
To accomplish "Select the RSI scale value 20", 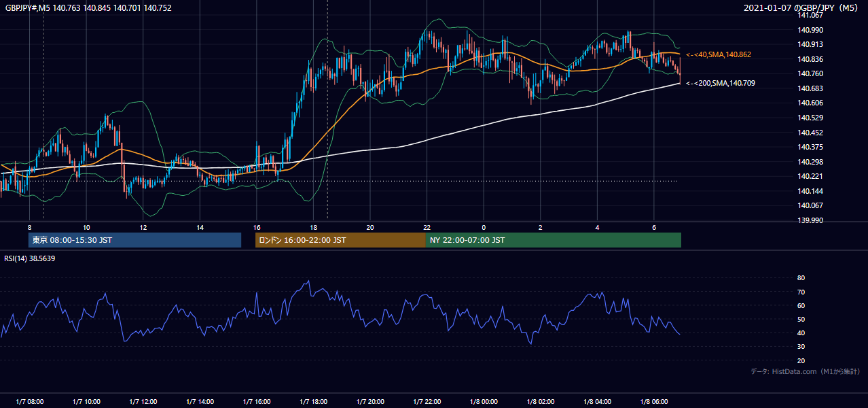I will 801,360.
